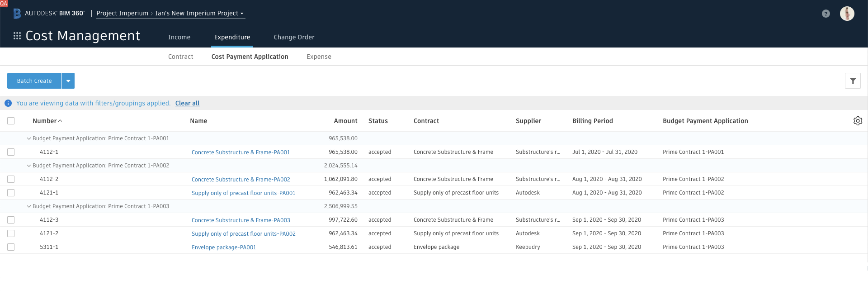Collapse the Prime Contract 1-PA002 group
868x295 pixels.
pyautogui.click(x=29, y=166)
